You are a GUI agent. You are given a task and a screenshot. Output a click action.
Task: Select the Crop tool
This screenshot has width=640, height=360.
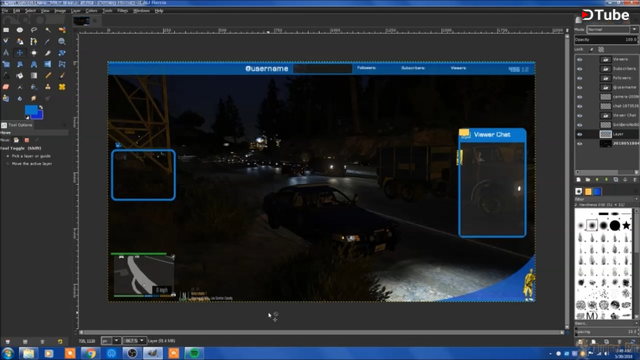[x=48, y=53]
